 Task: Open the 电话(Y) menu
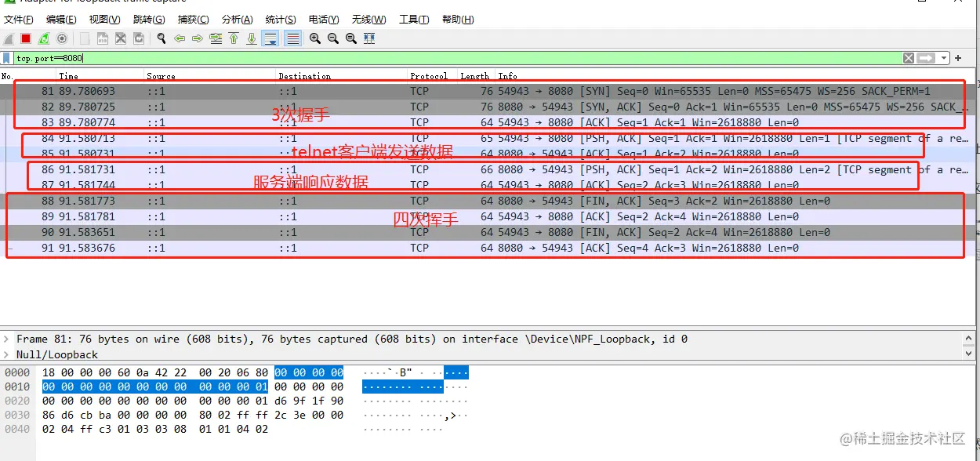click(324, 20)
